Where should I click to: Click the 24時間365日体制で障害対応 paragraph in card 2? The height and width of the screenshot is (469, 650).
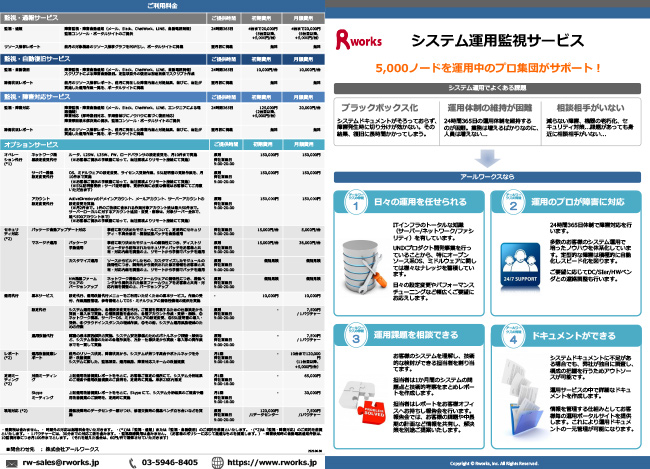click(x=591, y=228)
